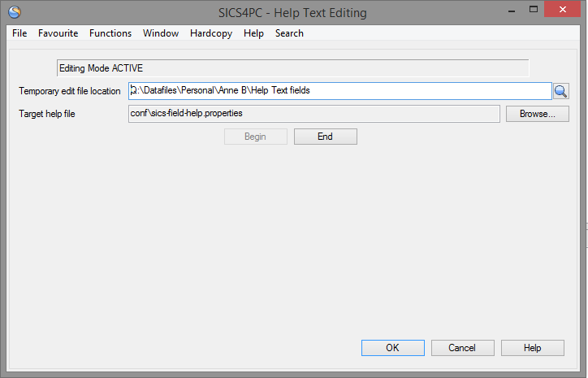The image size is (588, 378).
Task: Click into Temporary edit file location field
Action: click(x=339, y=91)
